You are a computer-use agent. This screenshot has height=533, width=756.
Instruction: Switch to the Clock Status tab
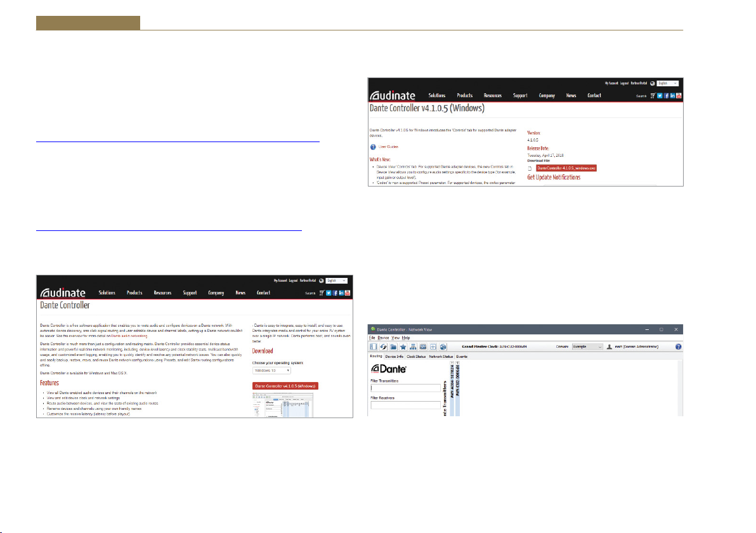416,357
